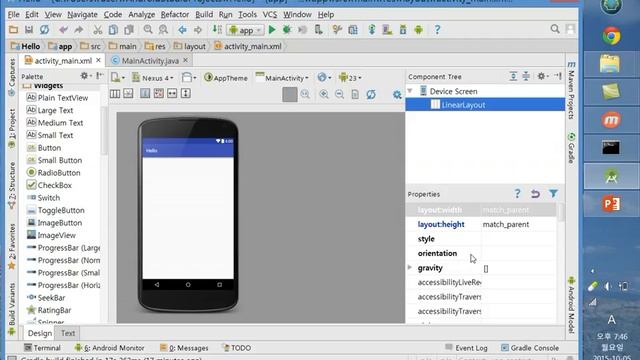
Task: Expand the gravity property
Action: click(410, 268)
